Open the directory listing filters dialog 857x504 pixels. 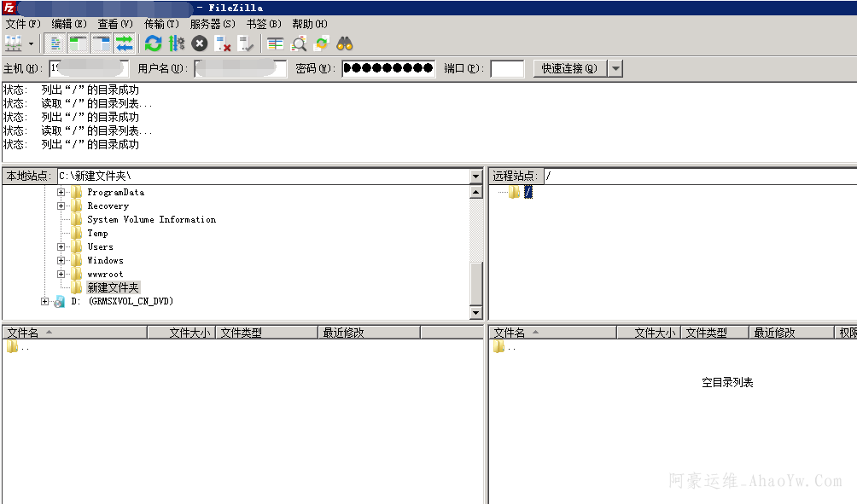coord(275,43)
